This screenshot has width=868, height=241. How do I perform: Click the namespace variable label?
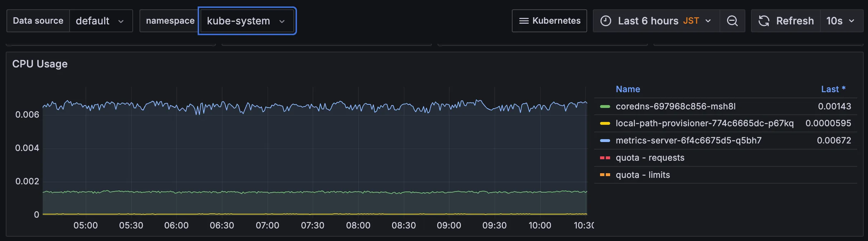click(170, 21)
